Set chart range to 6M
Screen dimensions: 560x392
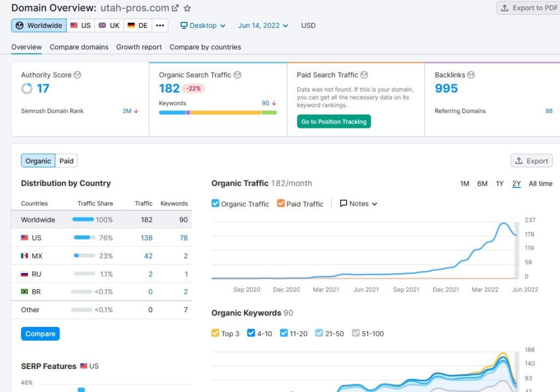pos(482,184)
